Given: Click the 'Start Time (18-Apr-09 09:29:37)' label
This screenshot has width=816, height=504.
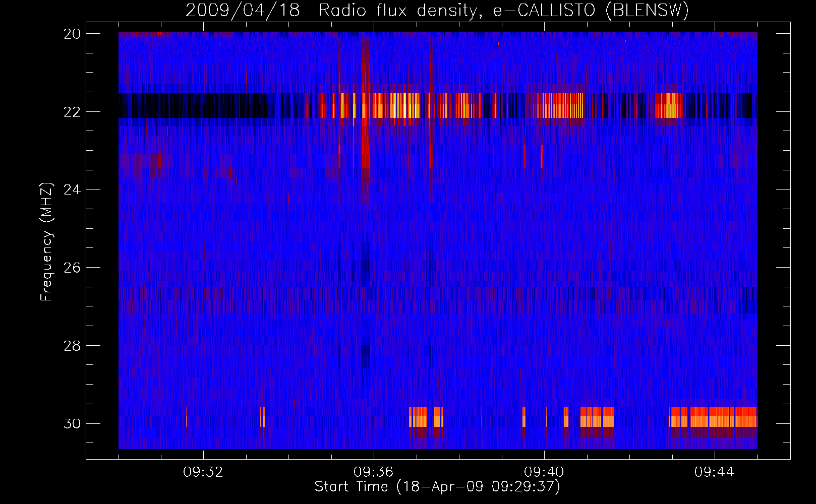Looking at the screenshot, I should tap(437, 487).
